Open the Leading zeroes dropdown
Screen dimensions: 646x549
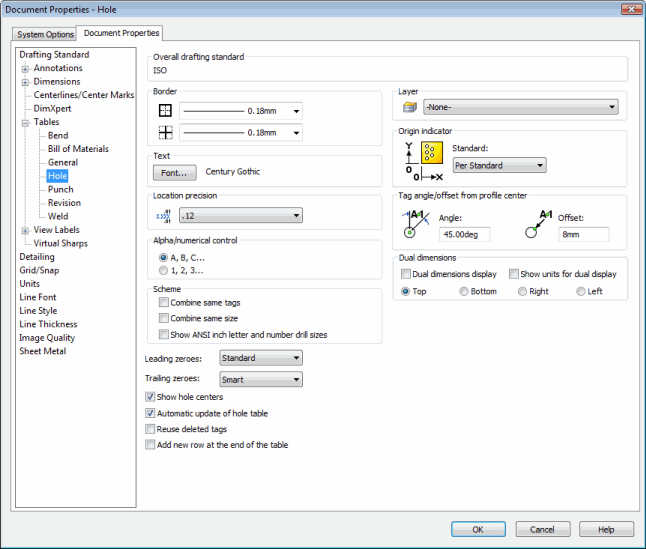click(261, 358)
